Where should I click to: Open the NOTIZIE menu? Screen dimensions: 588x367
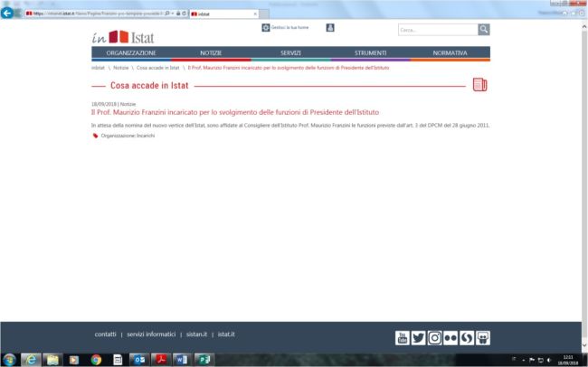click(211, 53)
